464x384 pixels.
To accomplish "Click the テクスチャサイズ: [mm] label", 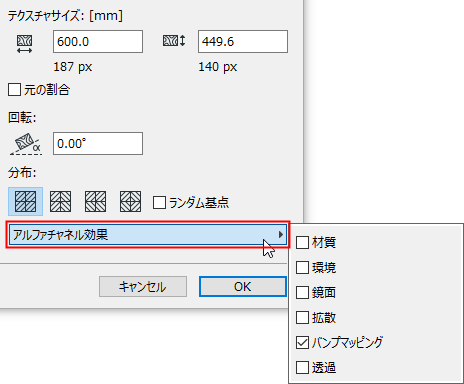I will pyautogui.click(x=65, y=16).
